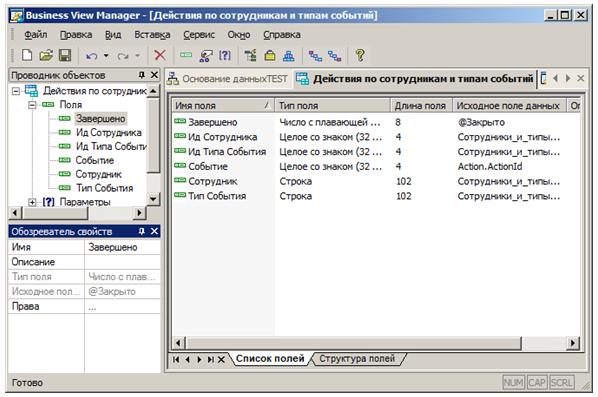Select Ид Типа События tree item
598x397 pixels.
coord(111,146)
